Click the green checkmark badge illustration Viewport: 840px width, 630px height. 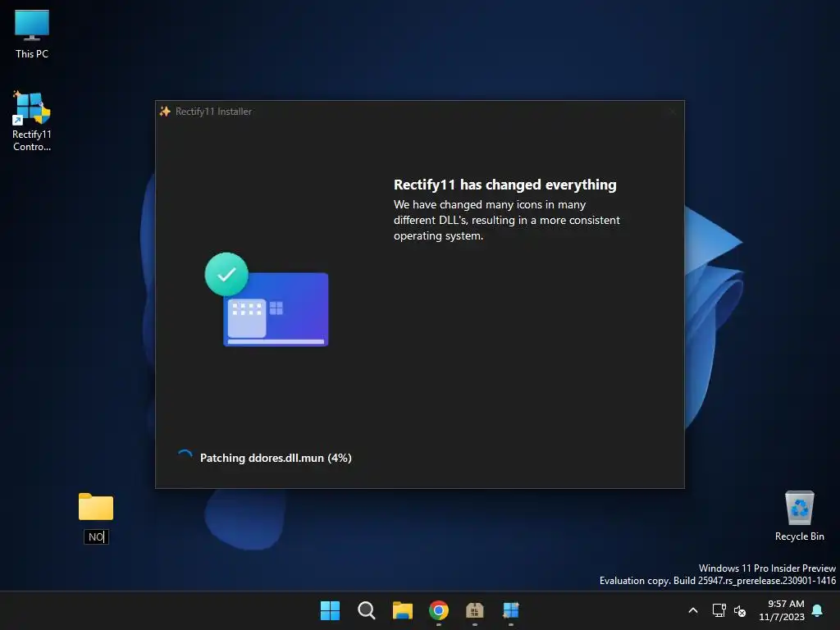coord(226,274)
